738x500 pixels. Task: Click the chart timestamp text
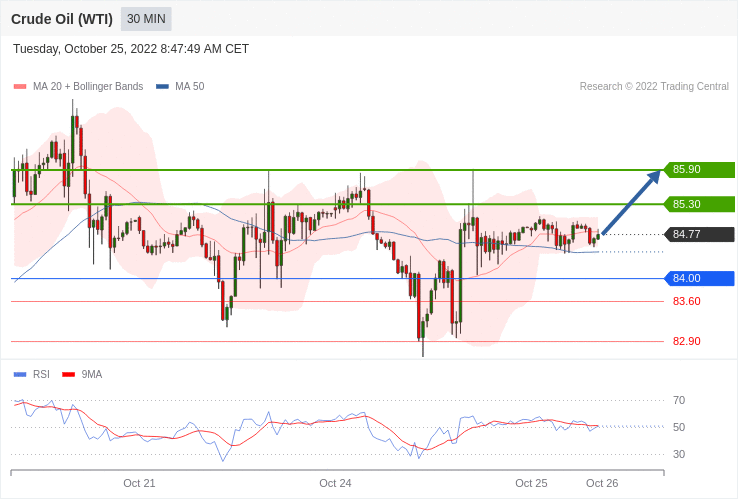[131, 49]
